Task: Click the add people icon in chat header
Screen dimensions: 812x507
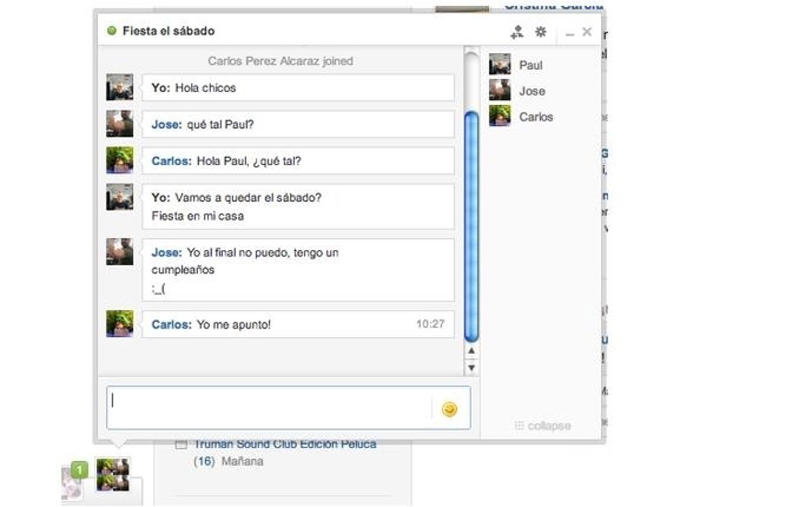Action: 517,32
